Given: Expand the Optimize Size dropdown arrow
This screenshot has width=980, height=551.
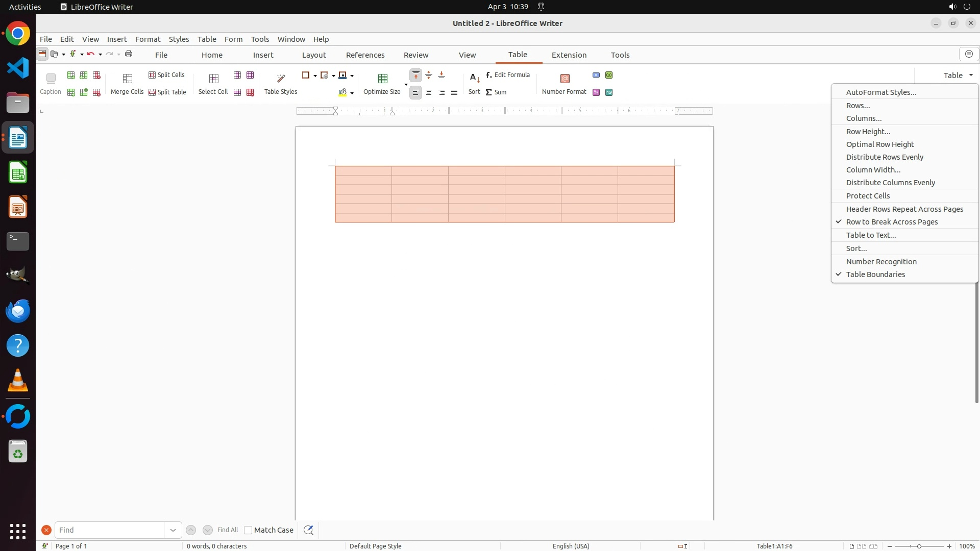Looking at the screenshot, I should [406, 84].
